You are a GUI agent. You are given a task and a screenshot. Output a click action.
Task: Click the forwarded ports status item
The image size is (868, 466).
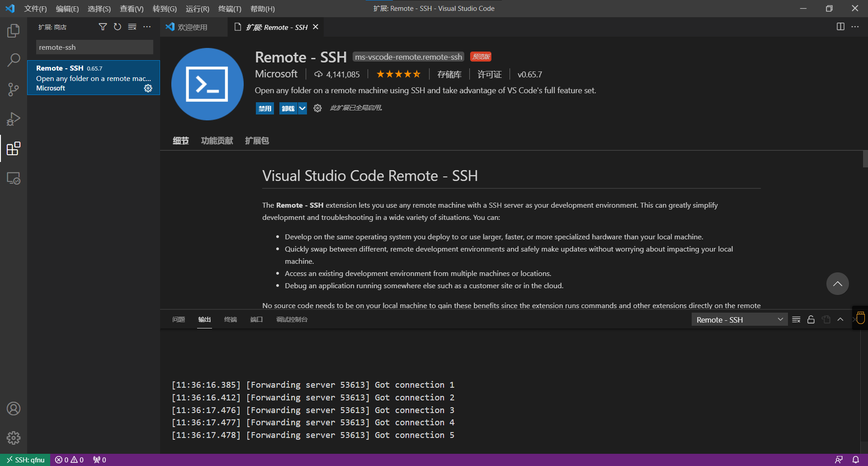tap(99, 460)
